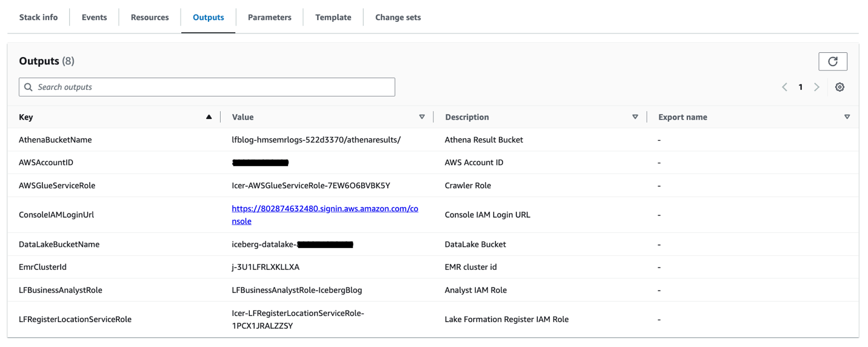
Task: View the Template tab
Action: coord(333,18)
